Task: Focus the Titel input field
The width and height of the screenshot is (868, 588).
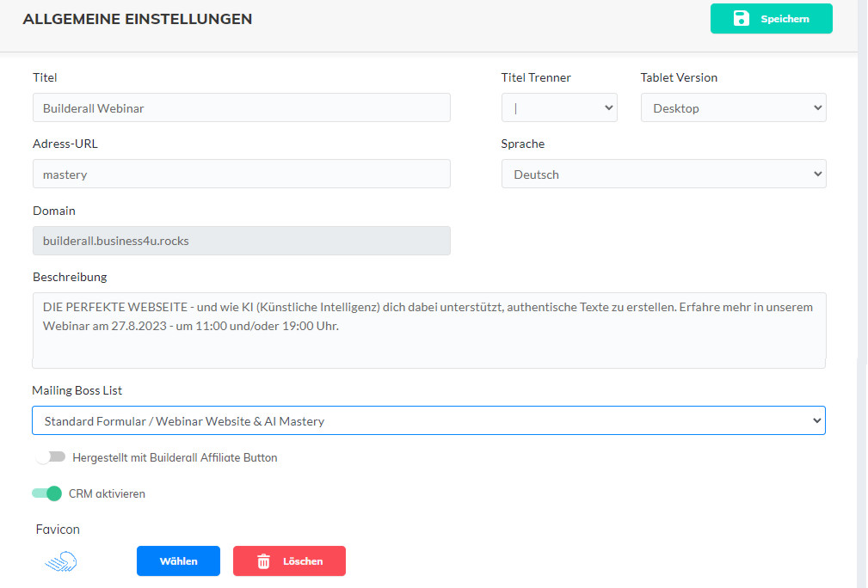Action: 241,107
